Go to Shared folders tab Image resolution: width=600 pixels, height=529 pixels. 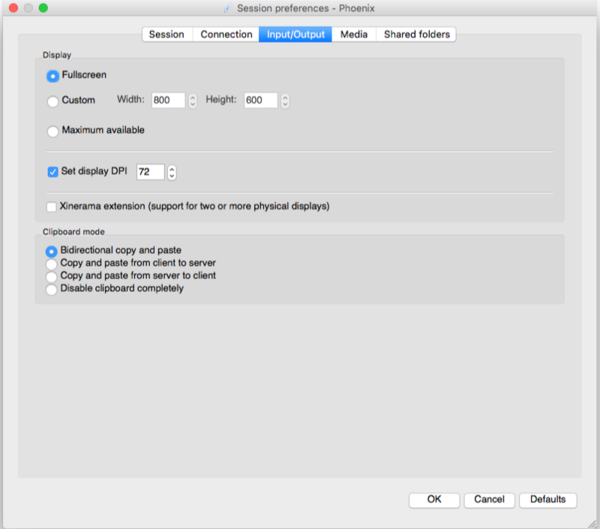click(x=417, y=34)
